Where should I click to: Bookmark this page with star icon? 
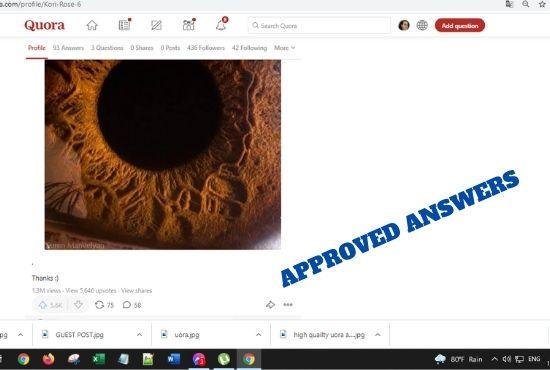(542, 4)
